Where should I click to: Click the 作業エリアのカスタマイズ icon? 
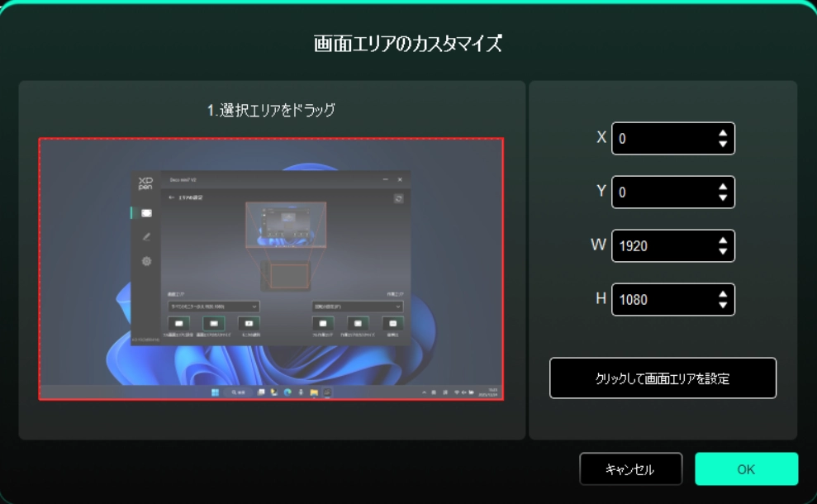click(356, 325)
